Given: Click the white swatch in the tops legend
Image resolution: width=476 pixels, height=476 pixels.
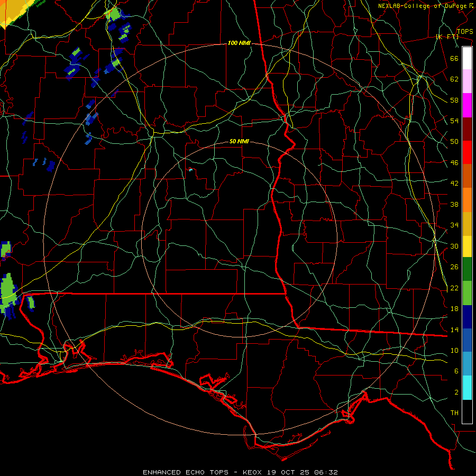Looking at the screenshot, I should pos(467,58).
